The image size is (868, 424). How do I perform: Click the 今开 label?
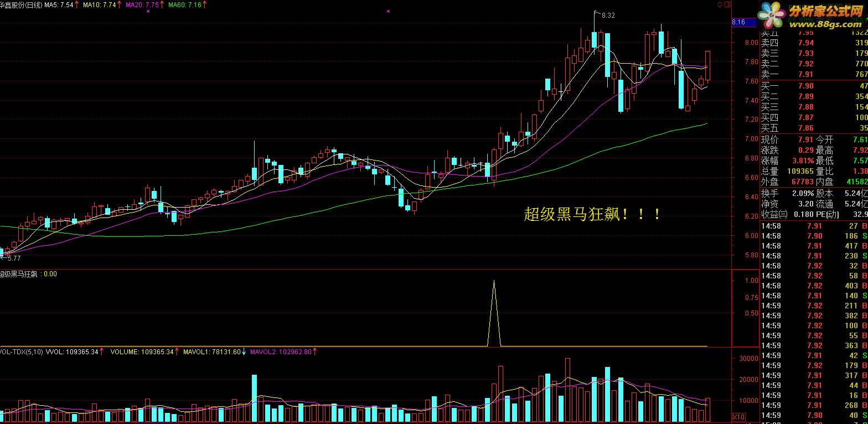coord(825,139)
